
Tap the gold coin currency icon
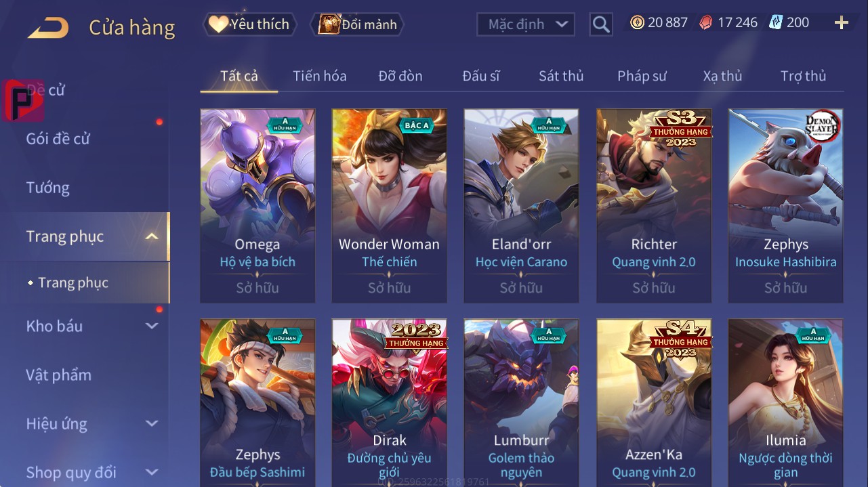click(x=637, y=22)
